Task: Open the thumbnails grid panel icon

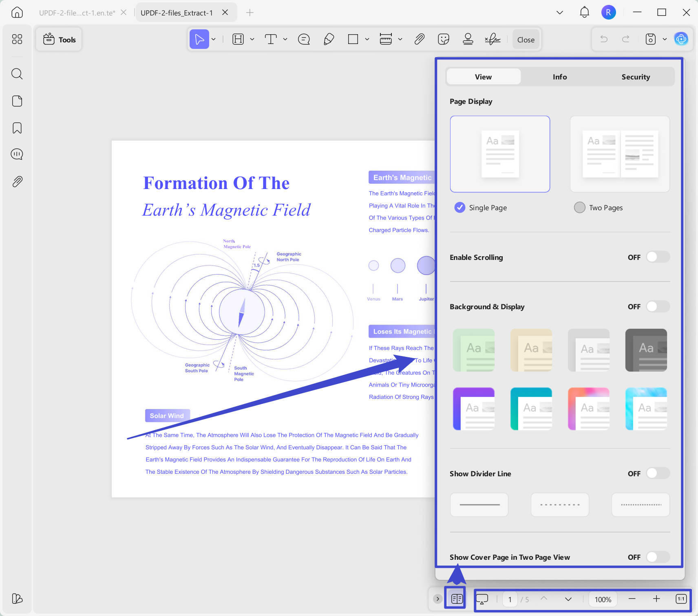Action: [x=17, y=39]
